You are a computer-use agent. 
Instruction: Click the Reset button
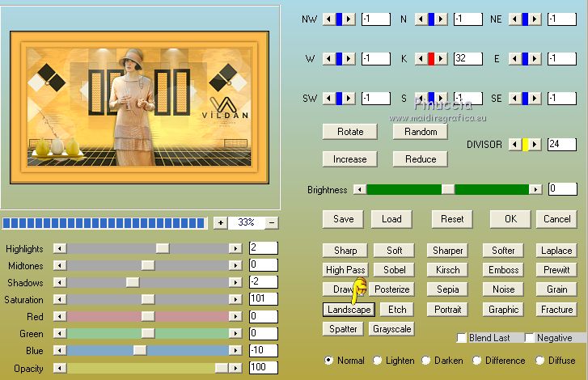point(451,219)
